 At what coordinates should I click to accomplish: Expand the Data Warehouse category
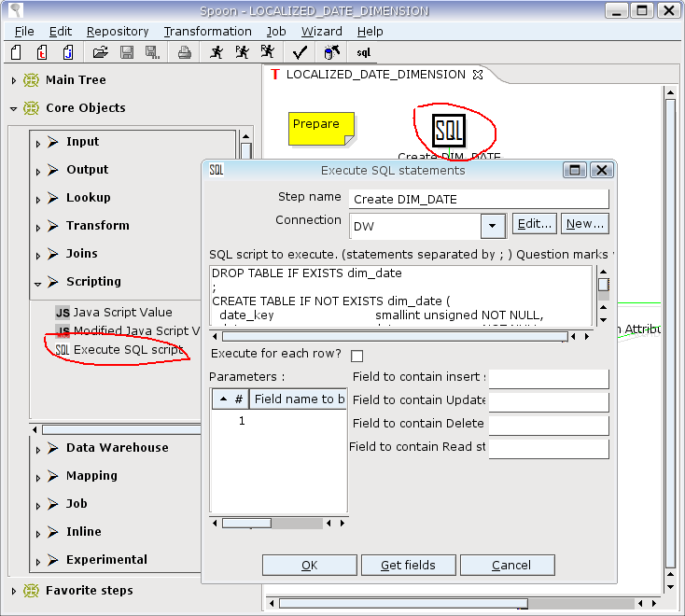[x=38, y=450]
